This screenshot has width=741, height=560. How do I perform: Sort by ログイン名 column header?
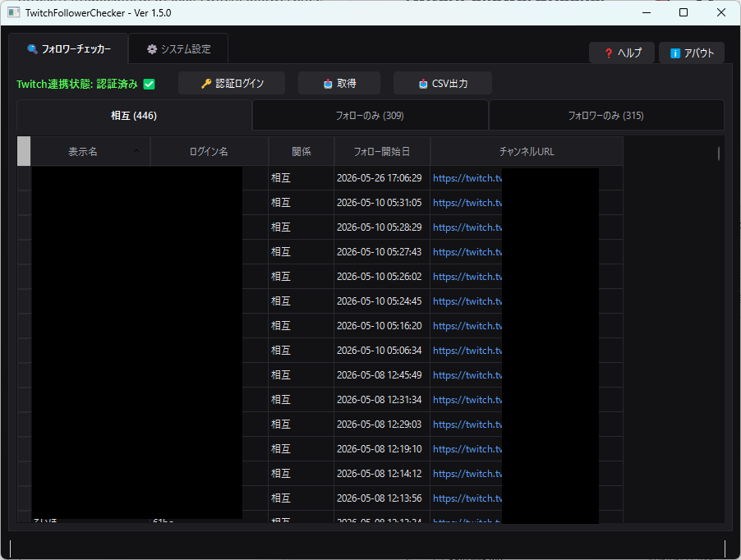[209, 152]
